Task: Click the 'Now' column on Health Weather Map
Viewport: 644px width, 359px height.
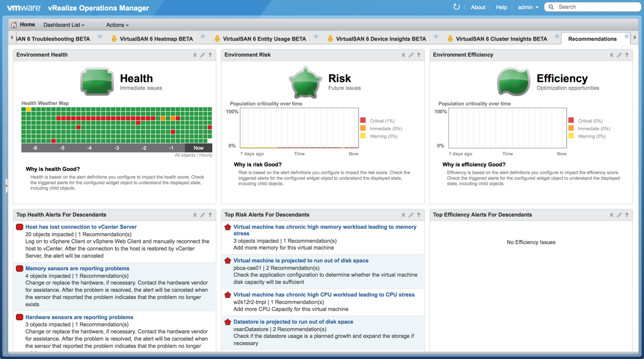Action: coord(198,148)
